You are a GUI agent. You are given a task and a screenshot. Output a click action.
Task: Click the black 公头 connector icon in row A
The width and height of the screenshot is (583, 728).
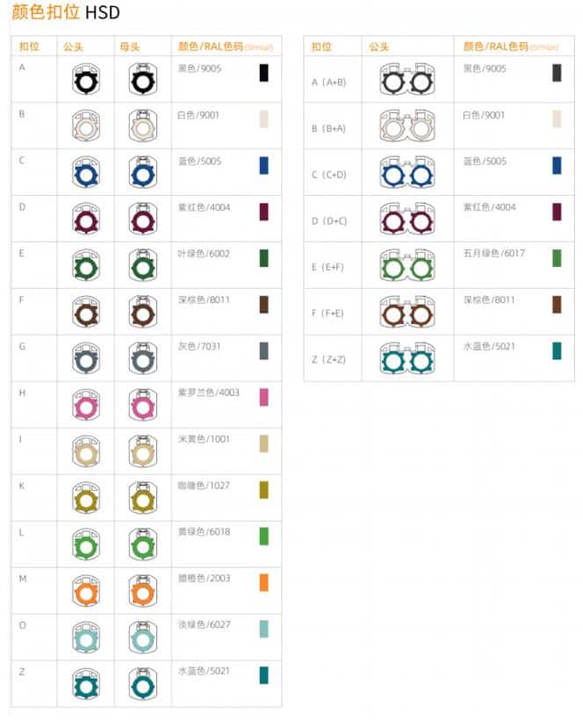[86, 81]
